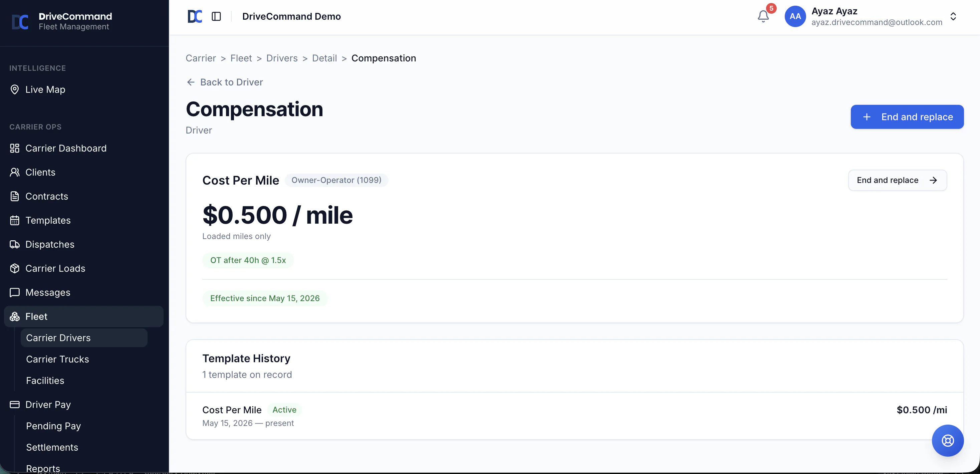The height and width of the screenshot is (474, 980).
Task: Open the notifications bell
Action: coord(763,16)
